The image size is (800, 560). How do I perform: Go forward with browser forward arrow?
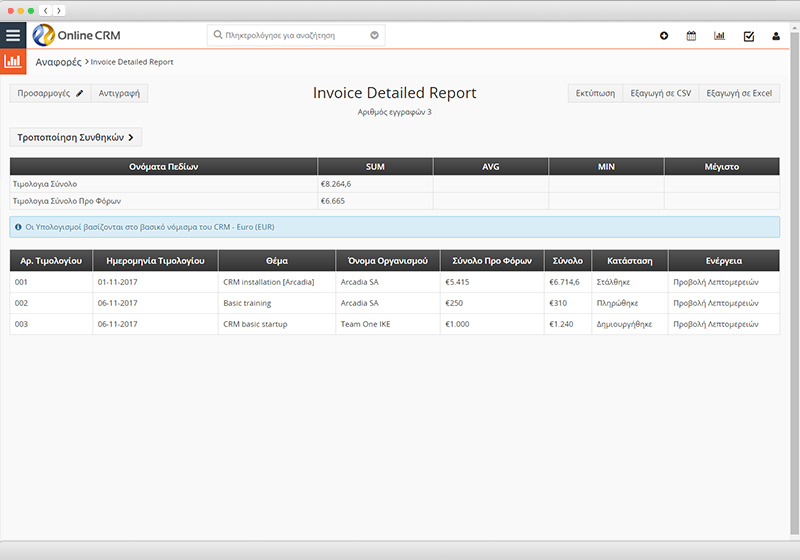[x=59, y=10]
